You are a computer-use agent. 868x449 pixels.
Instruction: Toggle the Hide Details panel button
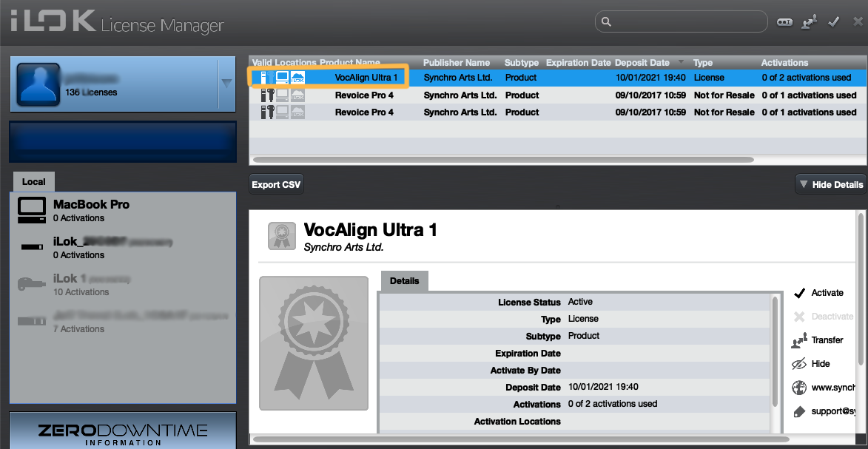(x=830, y=184)
